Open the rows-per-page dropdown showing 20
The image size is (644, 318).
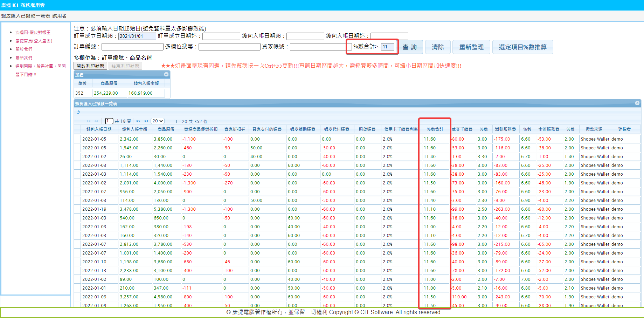coord(158,121)
